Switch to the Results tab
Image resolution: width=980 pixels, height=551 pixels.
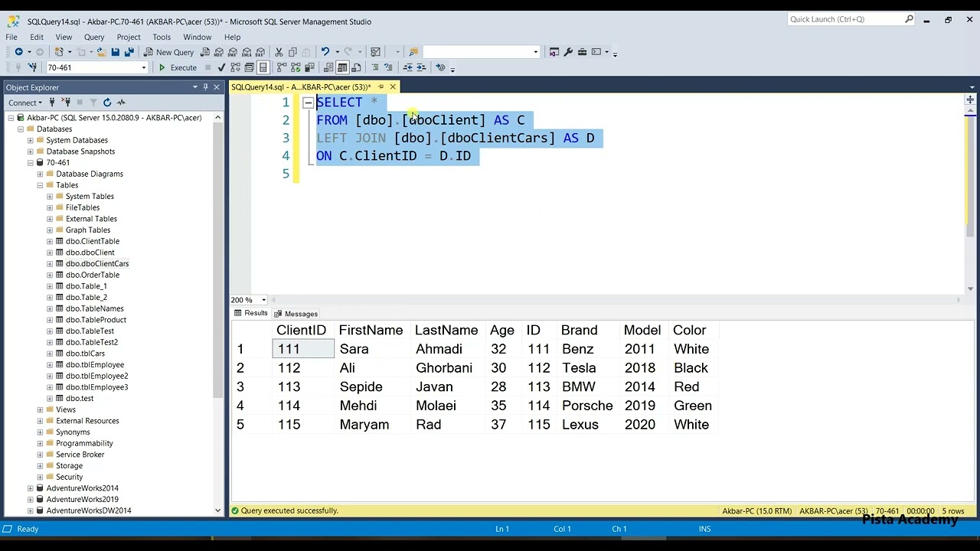click(x=251, y=314)
